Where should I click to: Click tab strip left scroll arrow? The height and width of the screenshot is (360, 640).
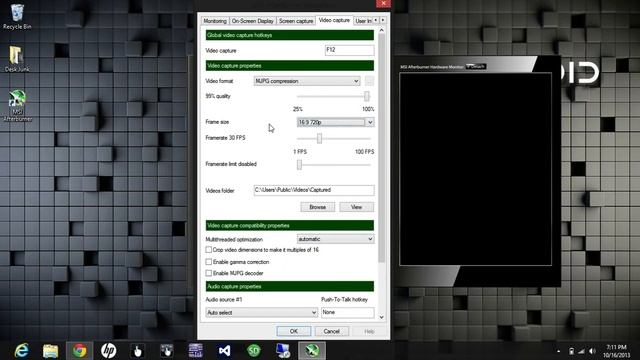[376, 20]
